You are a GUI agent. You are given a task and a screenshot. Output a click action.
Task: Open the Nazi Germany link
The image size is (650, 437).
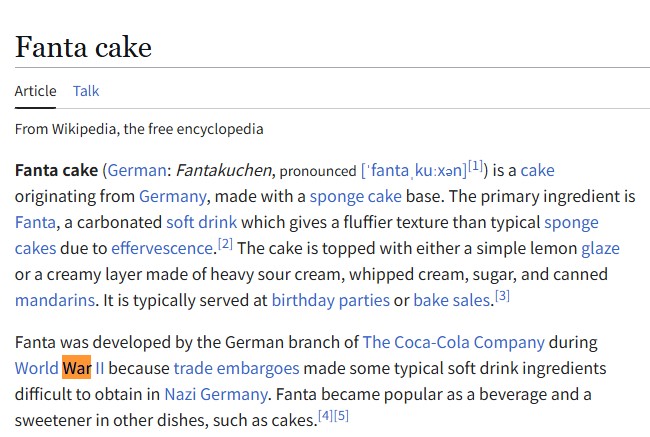pyautogui.click(x=216, y=394)
